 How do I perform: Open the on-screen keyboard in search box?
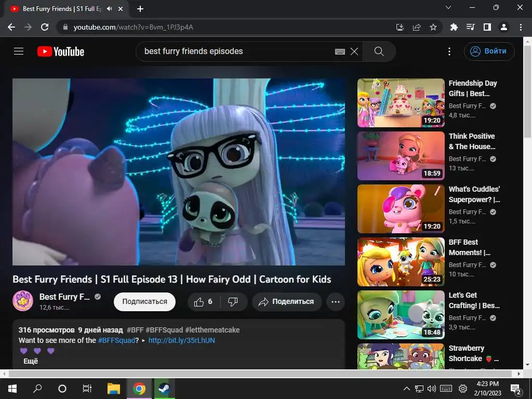click(x=340, y=51)
